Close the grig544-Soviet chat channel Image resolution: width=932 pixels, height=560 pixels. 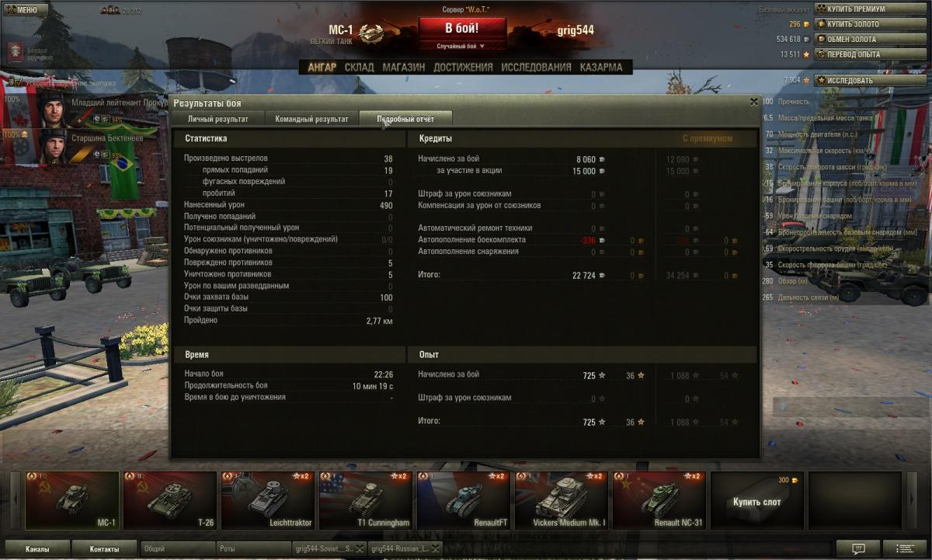coord(360,548)
